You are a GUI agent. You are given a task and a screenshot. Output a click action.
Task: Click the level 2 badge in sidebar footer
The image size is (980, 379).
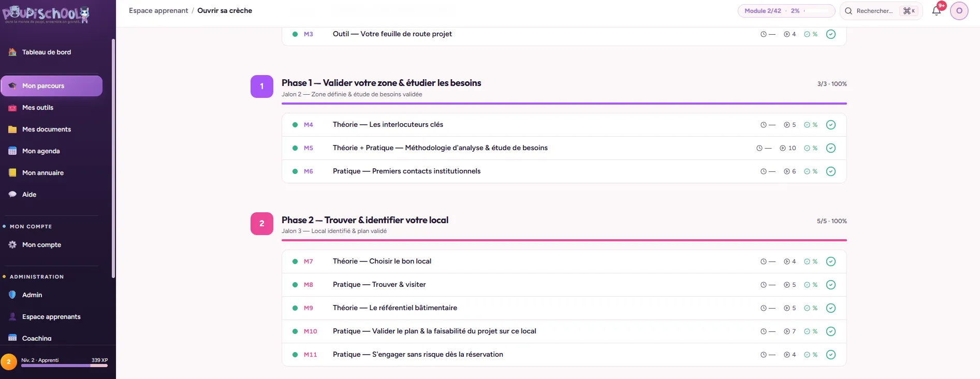click(9, 362)
